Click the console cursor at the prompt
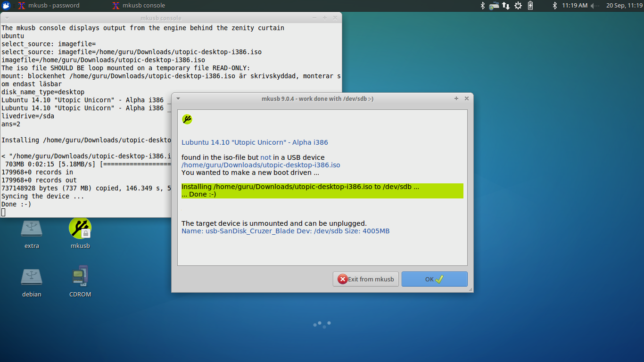This screenshot has width=644, height=362. (x=3, y=213)
